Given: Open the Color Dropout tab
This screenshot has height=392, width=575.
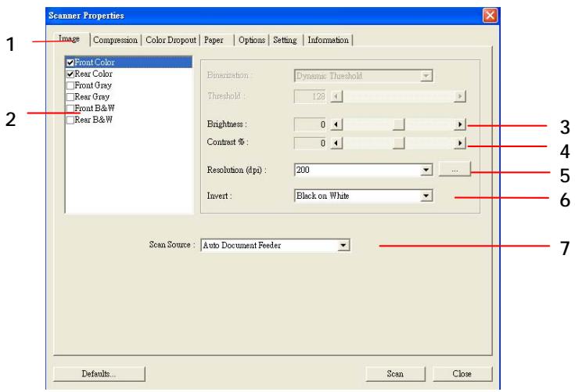Looking at the screenshot, I should [x=171, y=40].
